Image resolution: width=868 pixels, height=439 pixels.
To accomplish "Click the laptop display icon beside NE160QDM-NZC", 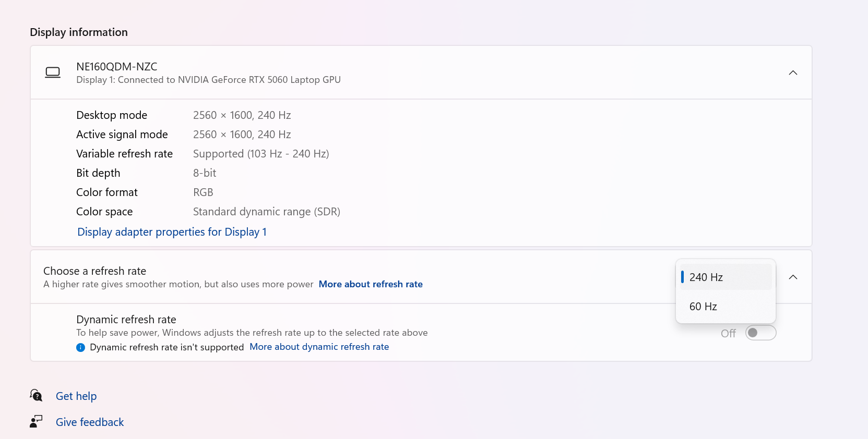I will (x=53, y=72).
